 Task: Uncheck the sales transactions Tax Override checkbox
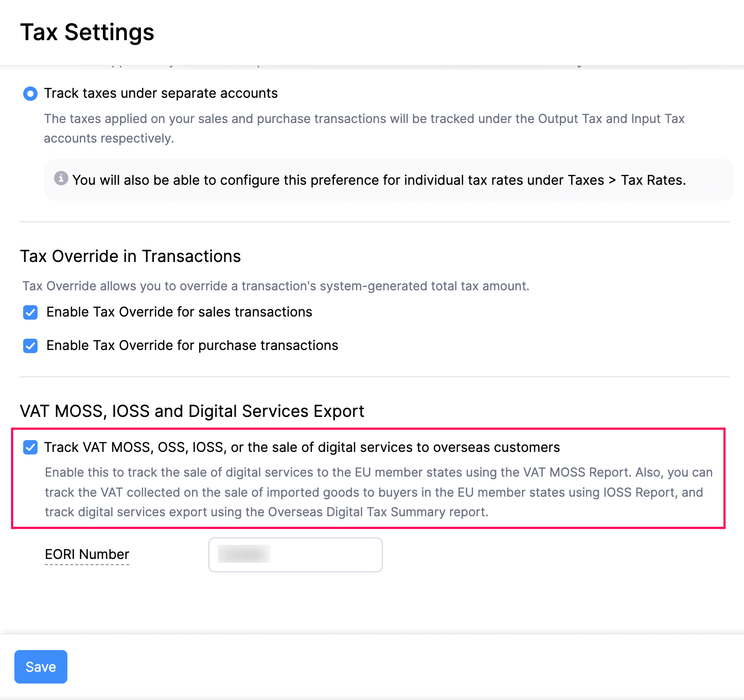(x=30, y=312)
